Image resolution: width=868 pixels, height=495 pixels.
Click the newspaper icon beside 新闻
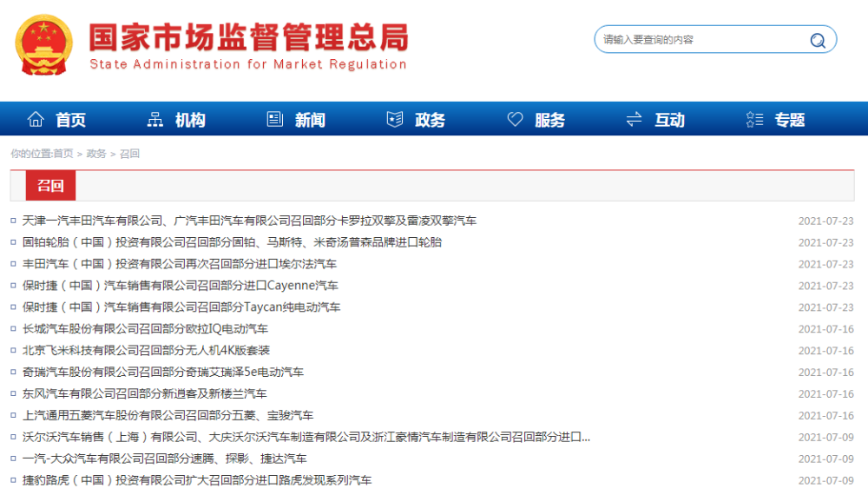(x=275, y=119)
